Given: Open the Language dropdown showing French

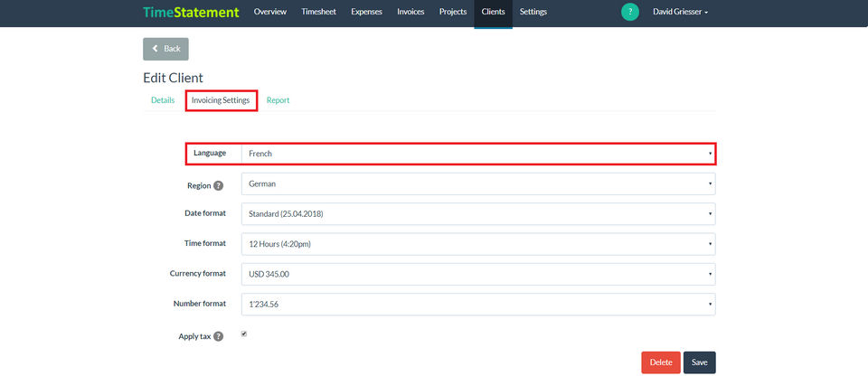Looking at the screenshot, I should pyautogui.click(x=478, y=154).
